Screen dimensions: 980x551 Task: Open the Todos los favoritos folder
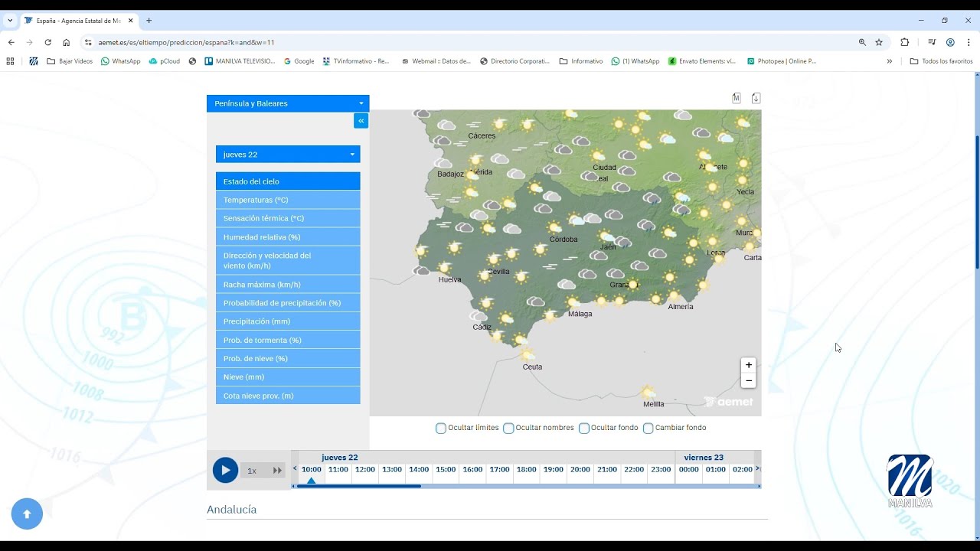click(x=941, y=61)
